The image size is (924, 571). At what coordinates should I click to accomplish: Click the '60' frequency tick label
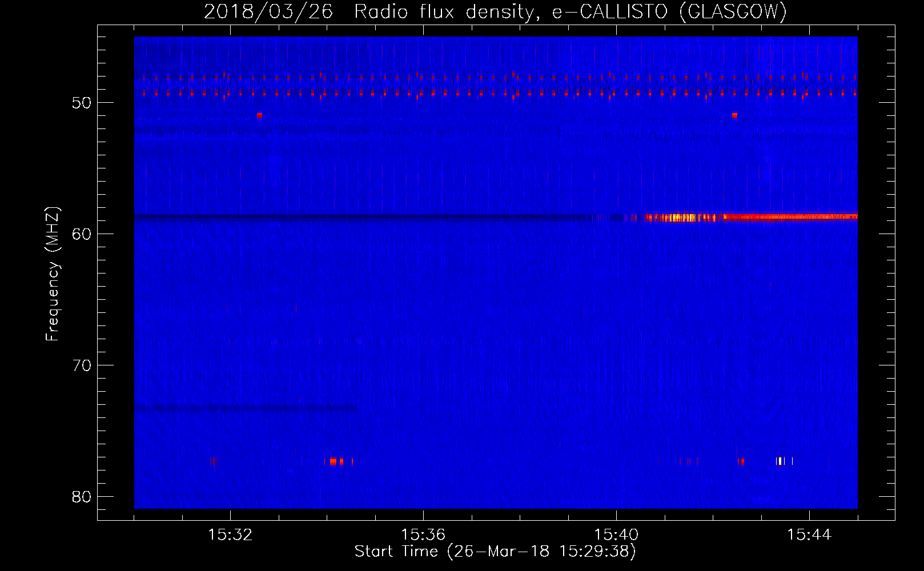tap(82, 234)
